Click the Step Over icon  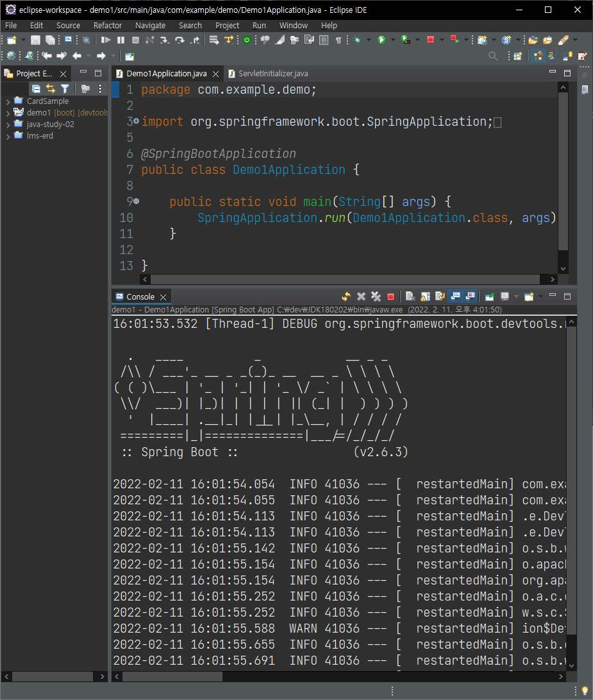click(x=180, y=40)
